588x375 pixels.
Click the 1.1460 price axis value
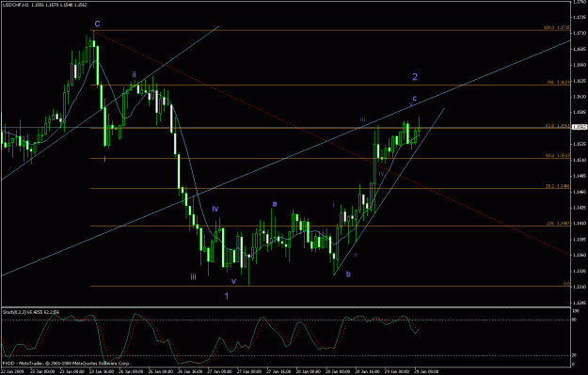click(580, 192)
